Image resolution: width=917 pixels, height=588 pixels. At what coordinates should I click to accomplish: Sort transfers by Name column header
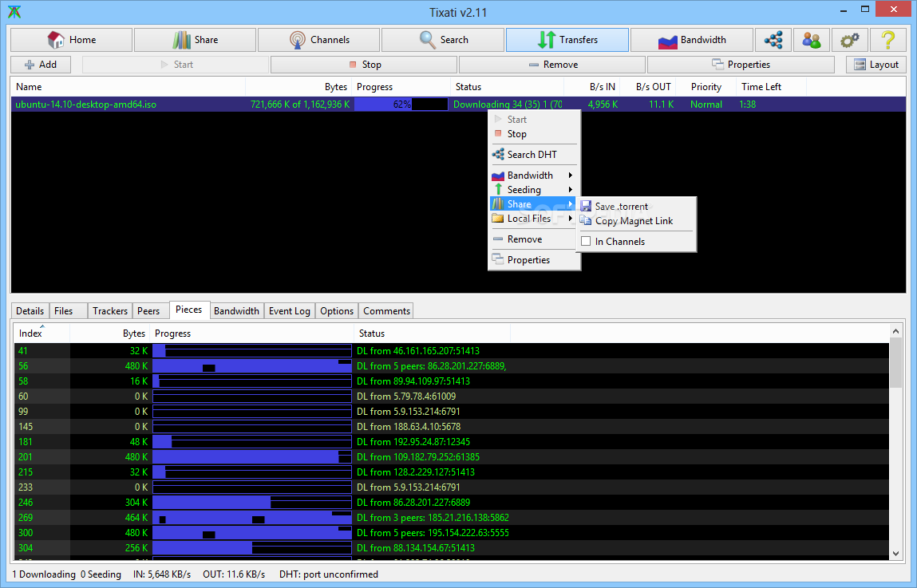[128, 86]
